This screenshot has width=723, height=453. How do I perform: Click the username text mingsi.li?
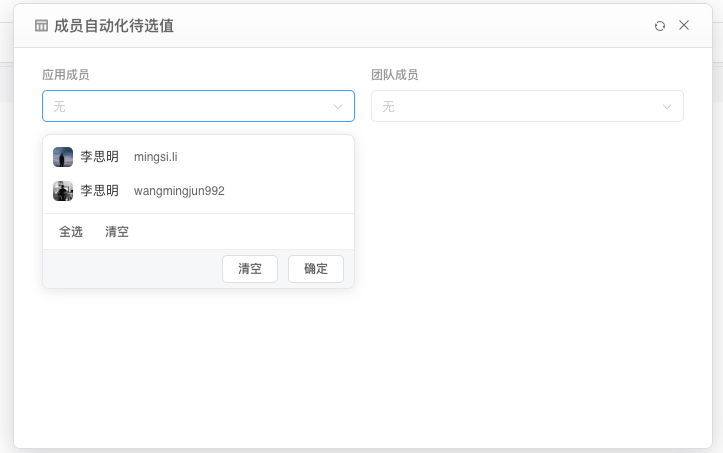click(x=155, y=157)
